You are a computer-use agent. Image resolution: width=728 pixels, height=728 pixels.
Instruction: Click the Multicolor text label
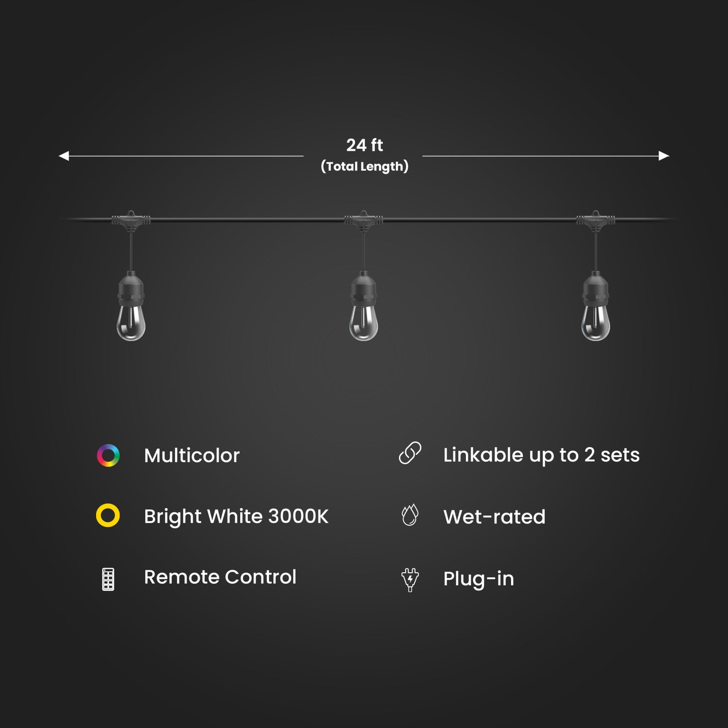click(192, 456)
